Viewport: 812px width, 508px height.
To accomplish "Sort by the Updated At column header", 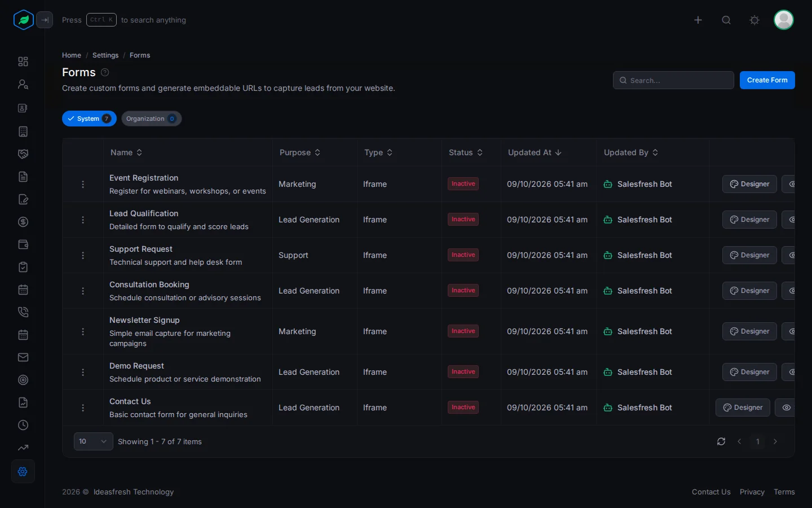I will pyautogui.click(x=535, y=152).
